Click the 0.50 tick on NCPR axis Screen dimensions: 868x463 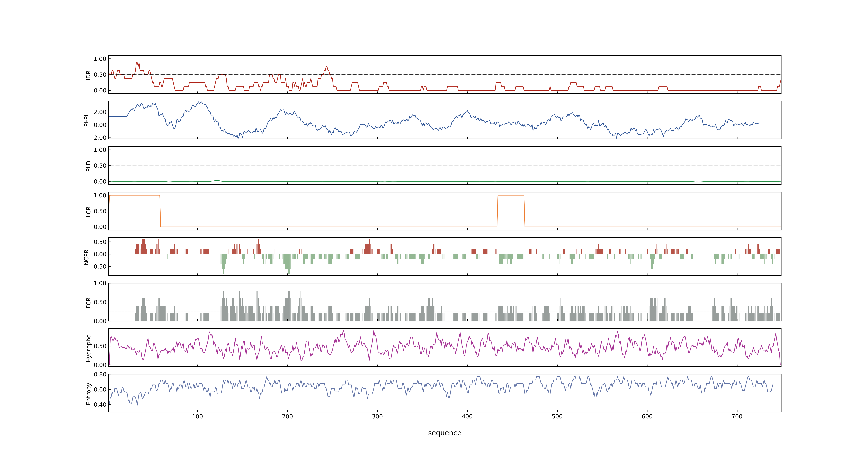100,242
